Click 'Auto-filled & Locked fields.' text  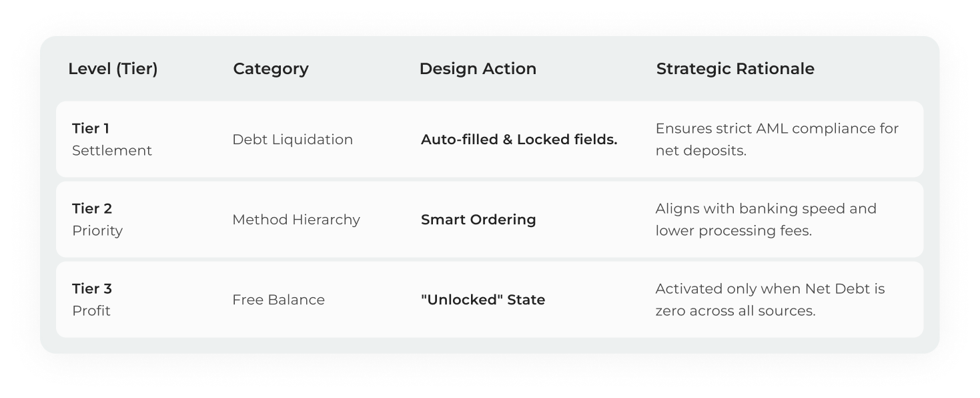518,140
